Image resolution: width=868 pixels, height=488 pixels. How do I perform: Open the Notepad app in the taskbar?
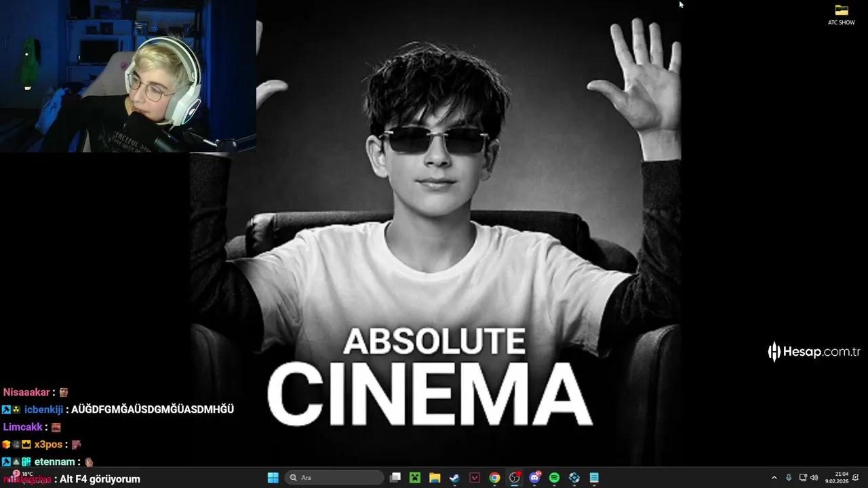pos(594,478)
